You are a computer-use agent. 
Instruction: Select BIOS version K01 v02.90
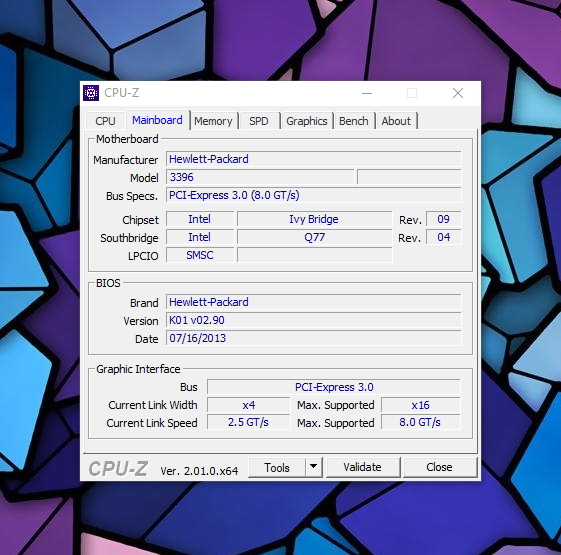314,320
